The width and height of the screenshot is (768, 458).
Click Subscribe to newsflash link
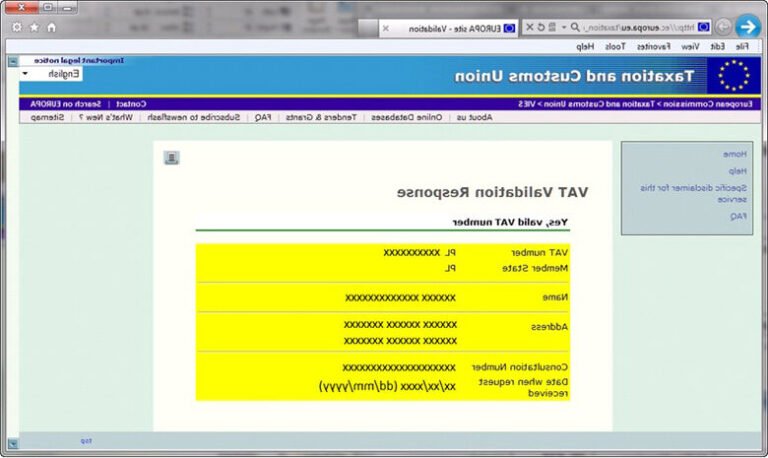click(x=193, y=117)
